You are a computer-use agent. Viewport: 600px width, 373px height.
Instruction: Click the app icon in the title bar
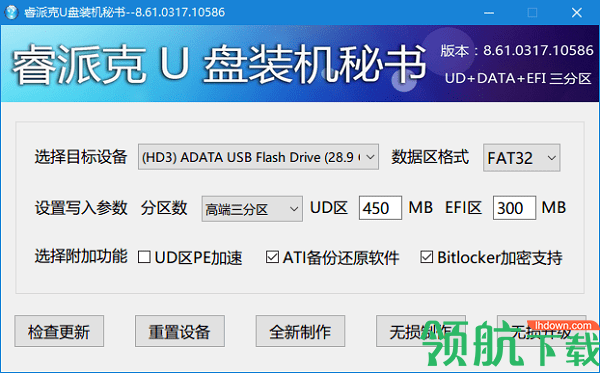tap(11, 12)
